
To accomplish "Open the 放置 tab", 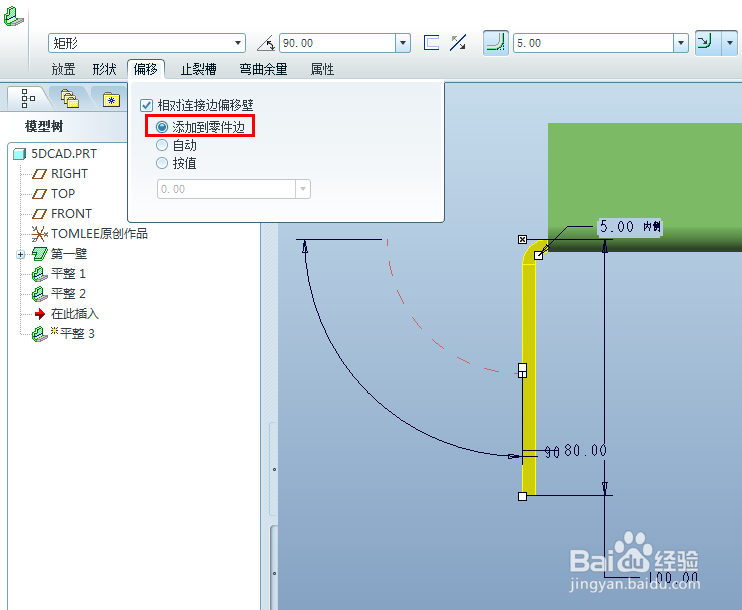I will tap(63, 70).
